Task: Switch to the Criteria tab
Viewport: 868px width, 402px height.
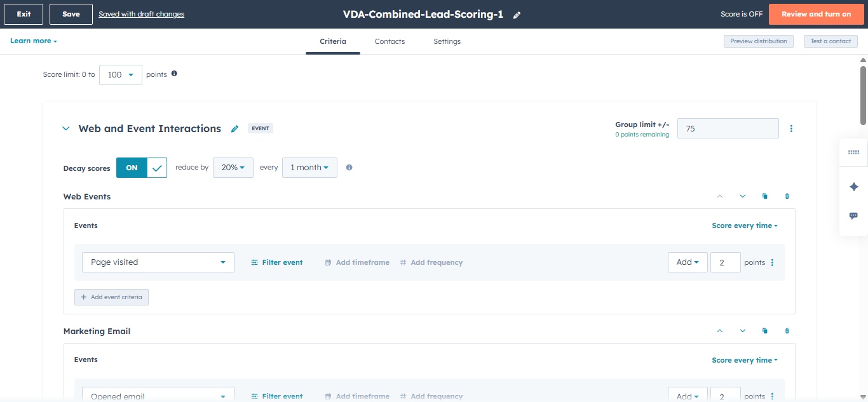Action: tap(333, 41)
